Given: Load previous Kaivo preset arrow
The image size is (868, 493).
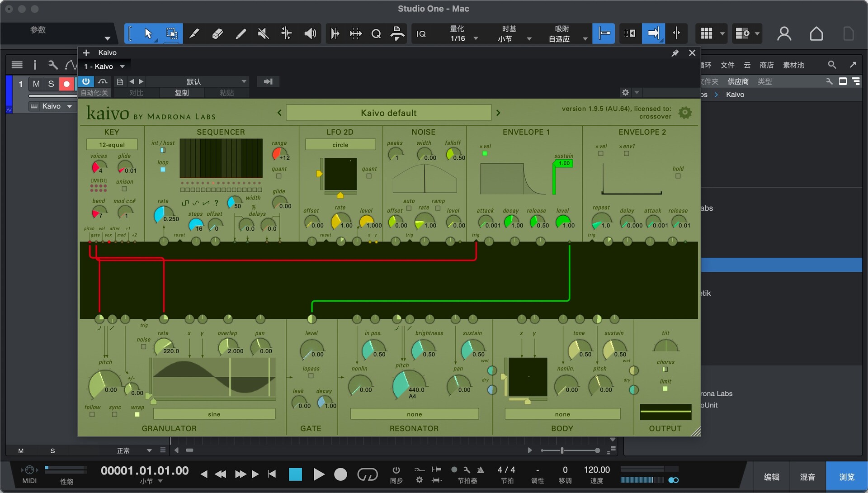Looking at the screenshot, I should (x=279, y=113).
